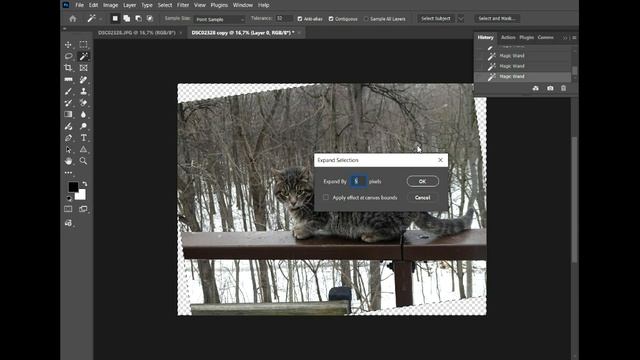Open the Edit Toolbar three-dots menu
Screen dimensions: 640x360
(x=68, y=173)
